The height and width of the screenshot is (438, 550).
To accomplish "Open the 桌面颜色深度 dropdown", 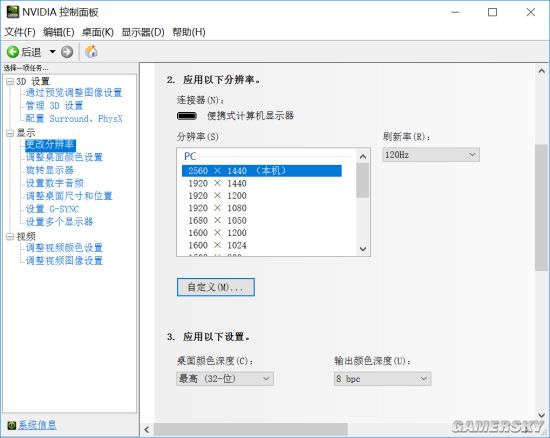I will pyautogui.click(x=225, y=379).
